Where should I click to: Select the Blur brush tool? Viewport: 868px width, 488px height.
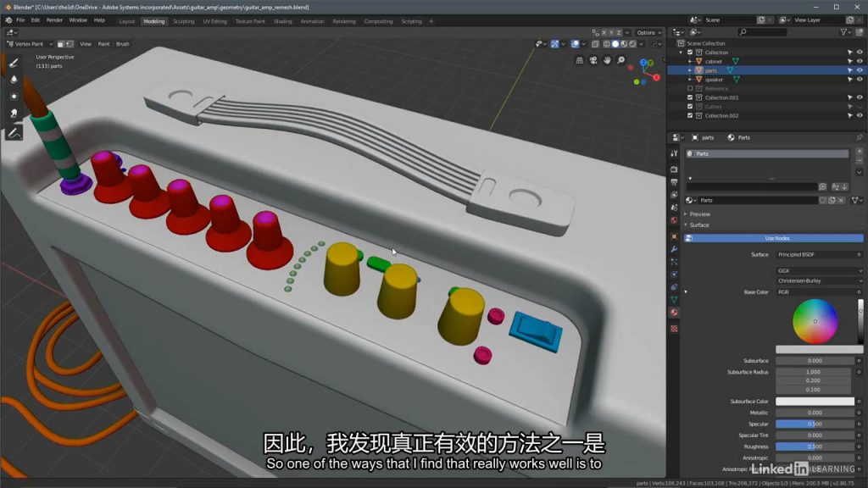(14, 79)
